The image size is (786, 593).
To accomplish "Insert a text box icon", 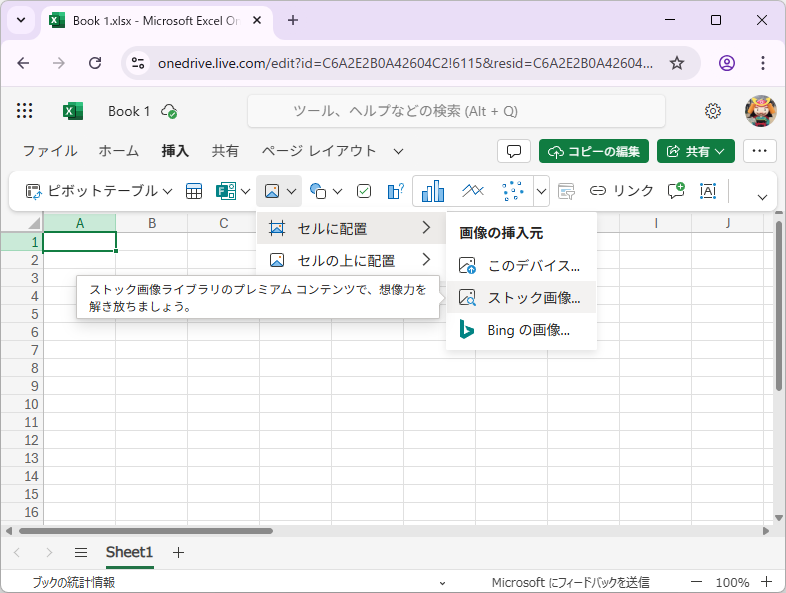I will pyautogui.click(x=708, y=191).
